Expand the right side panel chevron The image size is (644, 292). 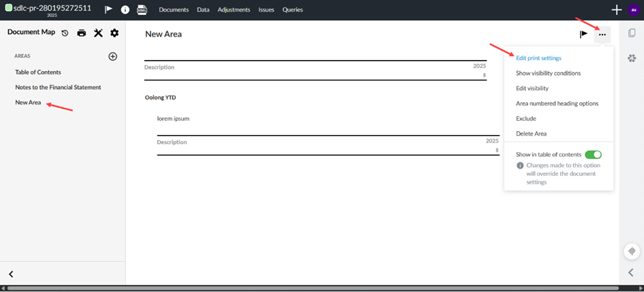(631, 273)
